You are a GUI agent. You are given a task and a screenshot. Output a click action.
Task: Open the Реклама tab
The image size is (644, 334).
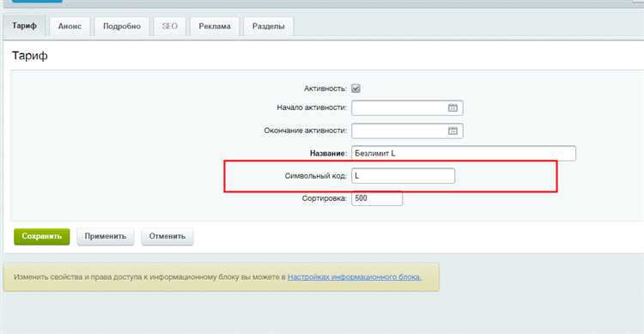(215, 27)
